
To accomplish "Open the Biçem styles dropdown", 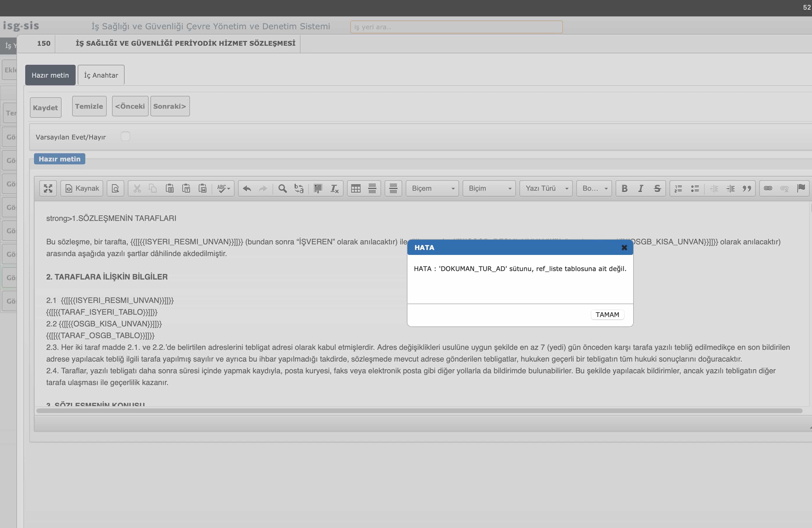I will 432,188.
